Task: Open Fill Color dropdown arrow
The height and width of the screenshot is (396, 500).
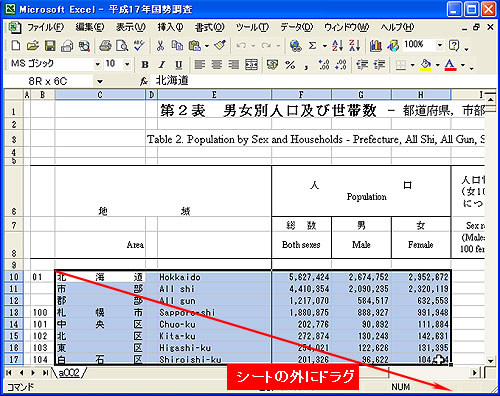Action: (x=438, y=65)
